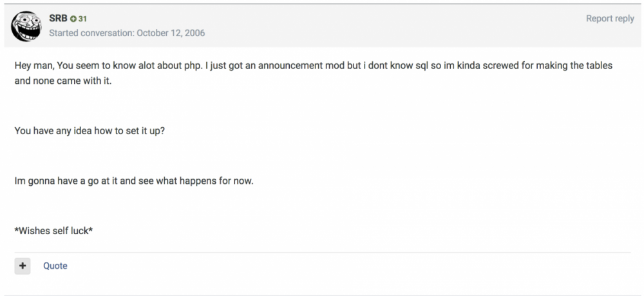Click the trollface avatar of SRB
Image resolution: width=644 pixels, height=296 pixels.
click(x=26, y=26)
